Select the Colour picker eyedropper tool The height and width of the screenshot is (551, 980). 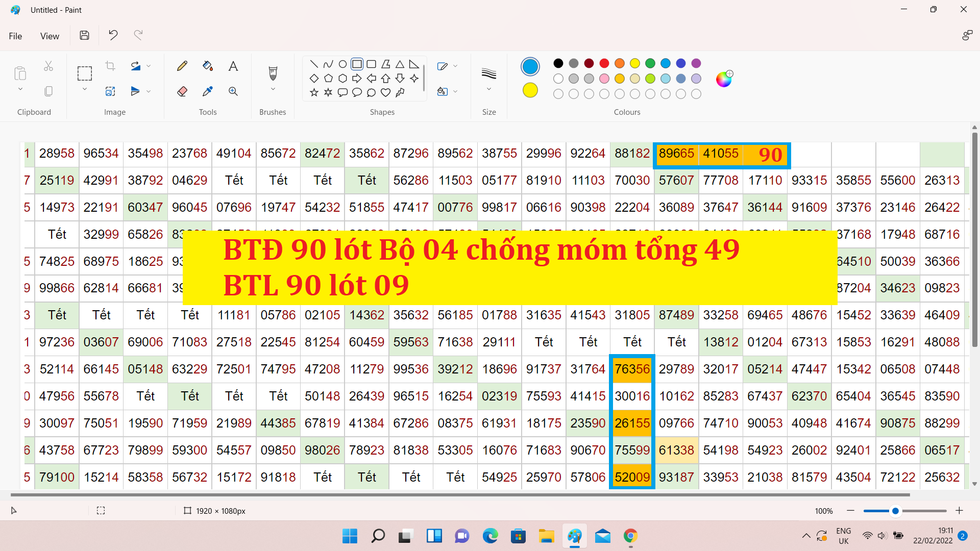[x=208, y=91]
